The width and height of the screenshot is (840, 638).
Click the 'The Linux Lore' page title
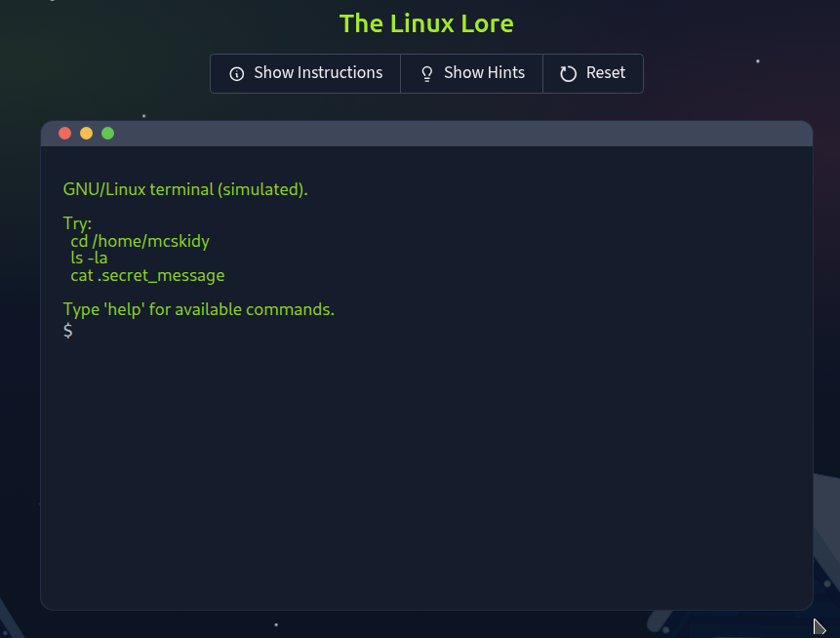click(426, 23)
